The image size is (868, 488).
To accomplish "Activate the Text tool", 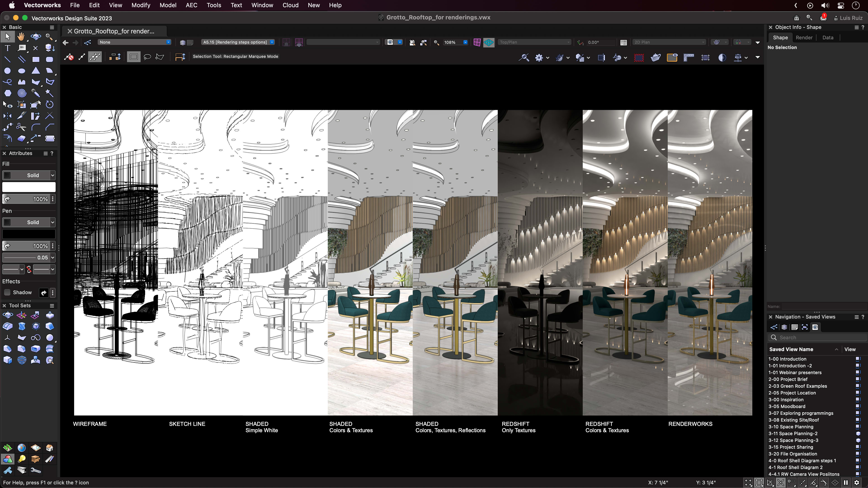I will pos(7,48).
